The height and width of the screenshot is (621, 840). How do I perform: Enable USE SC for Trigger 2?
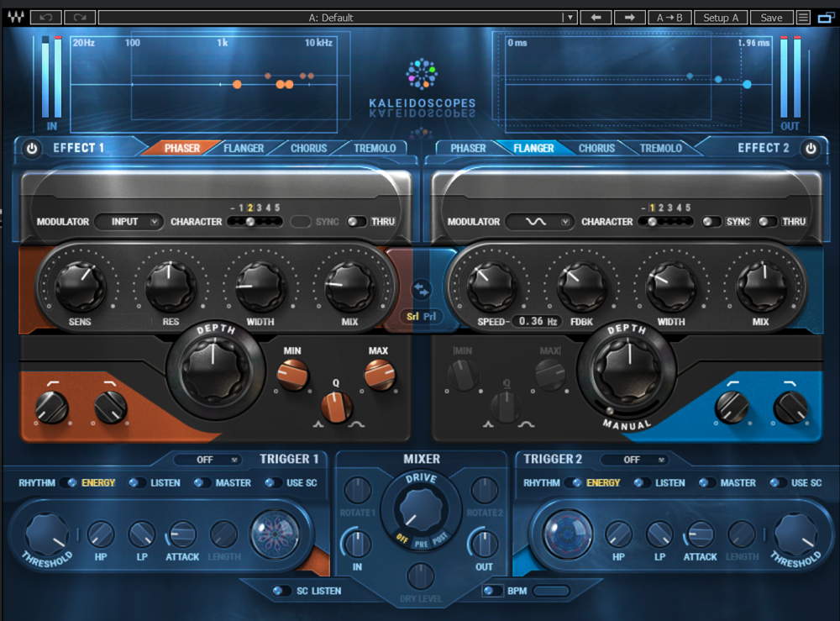click(777, 482)
